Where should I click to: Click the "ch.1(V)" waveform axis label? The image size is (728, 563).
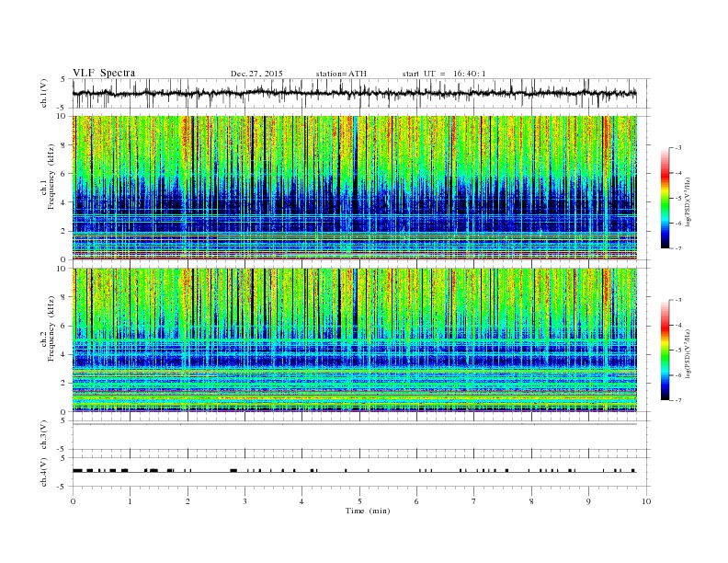(44, 93)
